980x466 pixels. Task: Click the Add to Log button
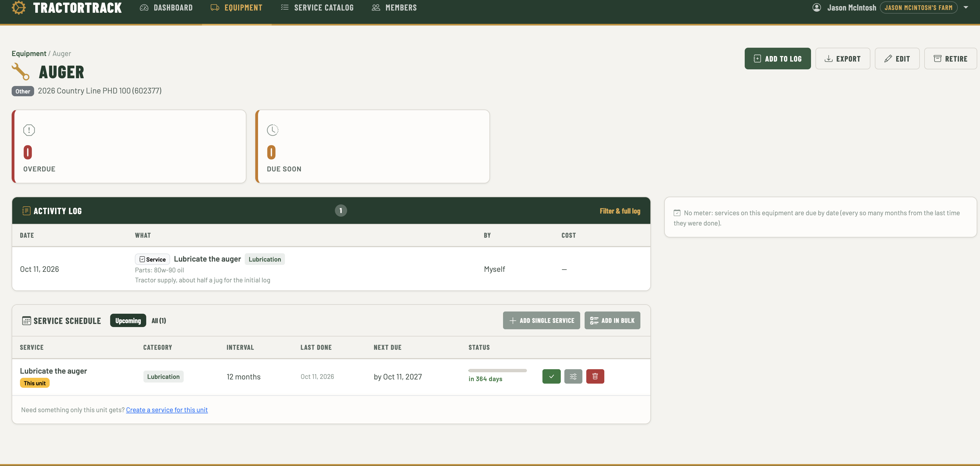click(777, 59)
